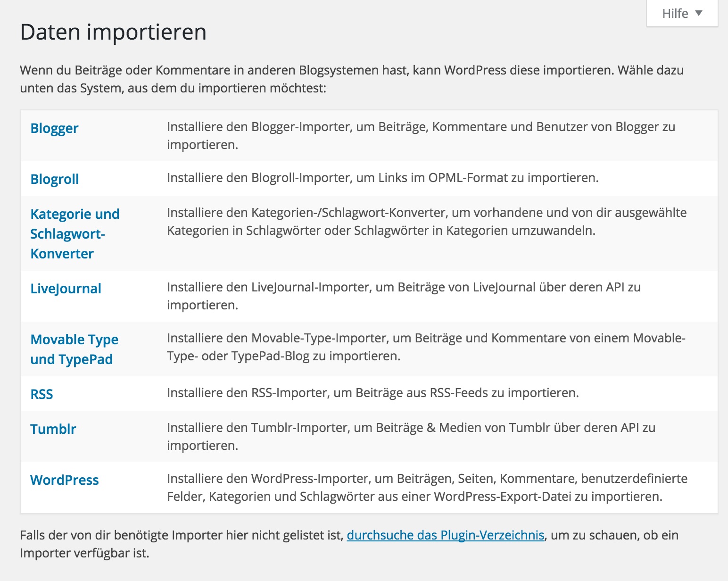Click the Kategorien-/Schlagwort-Konverter description text
This screenshot has width=728, height=581.
tap(426, 222)
